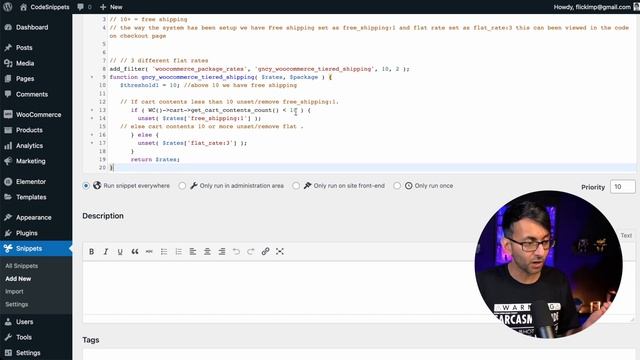The width and height of the screenshot is (640, 360).
Task: Toggle bold in description editor
Action: (x=91, y=251)
